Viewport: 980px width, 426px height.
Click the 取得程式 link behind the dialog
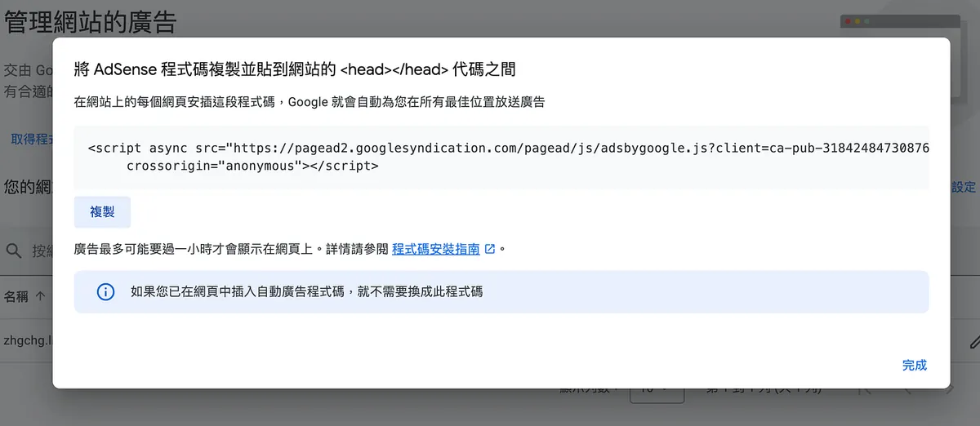[x=30, y=140]
